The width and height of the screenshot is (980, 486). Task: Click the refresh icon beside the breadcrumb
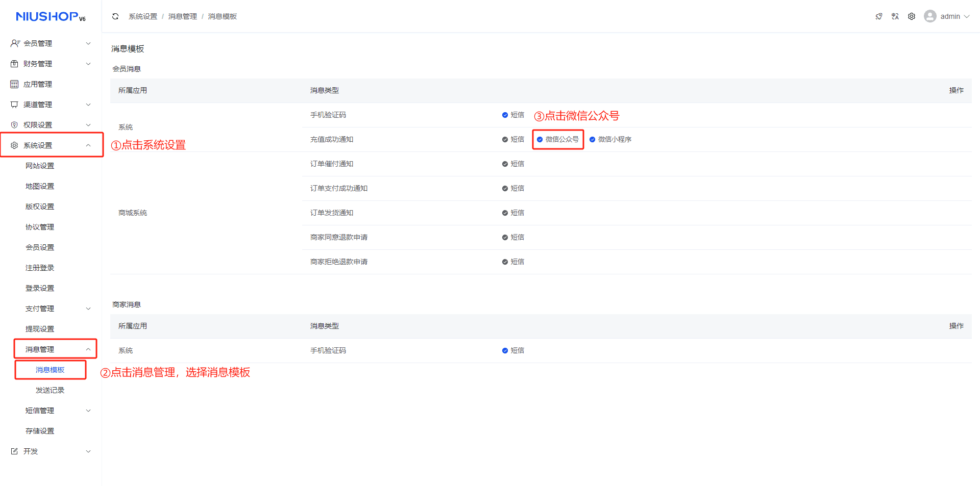point(115,16)
